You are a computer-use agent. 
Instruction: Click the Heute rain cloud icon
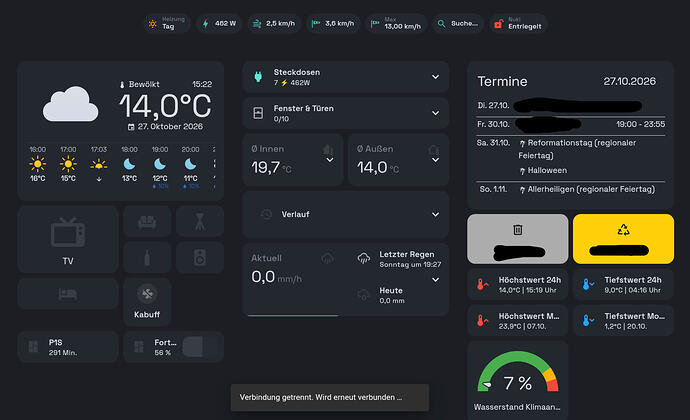[x=364, y=295]
